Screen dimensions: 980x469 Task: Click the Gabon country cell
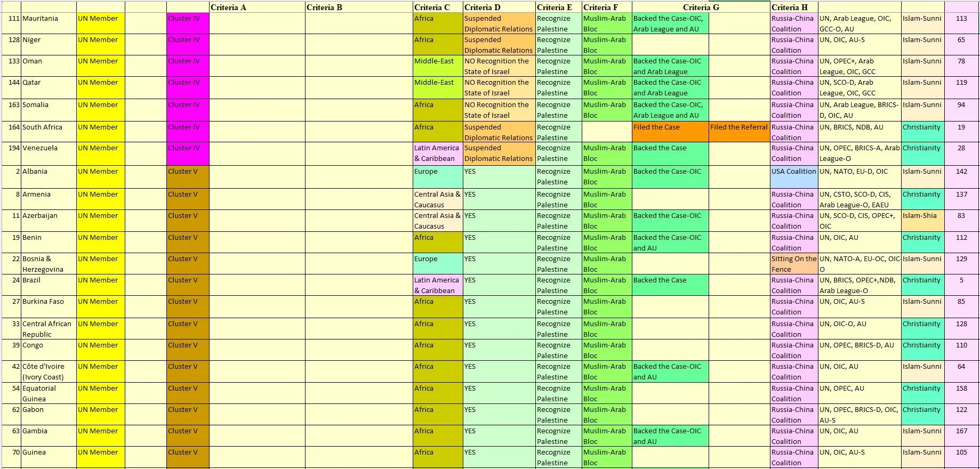click(49, 415)
